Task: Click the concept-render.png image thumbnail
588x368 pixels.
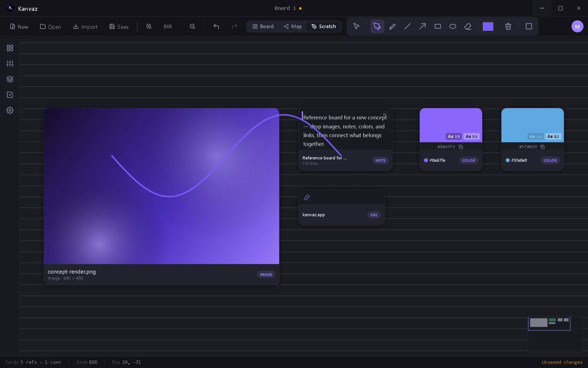Action: pos(161,186)
